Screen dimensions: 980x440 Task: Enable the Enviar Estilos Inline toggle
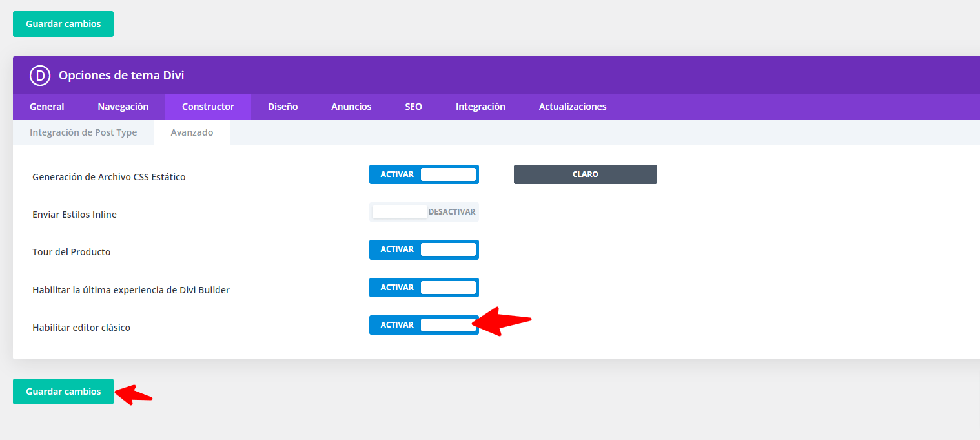click(424, 212)
